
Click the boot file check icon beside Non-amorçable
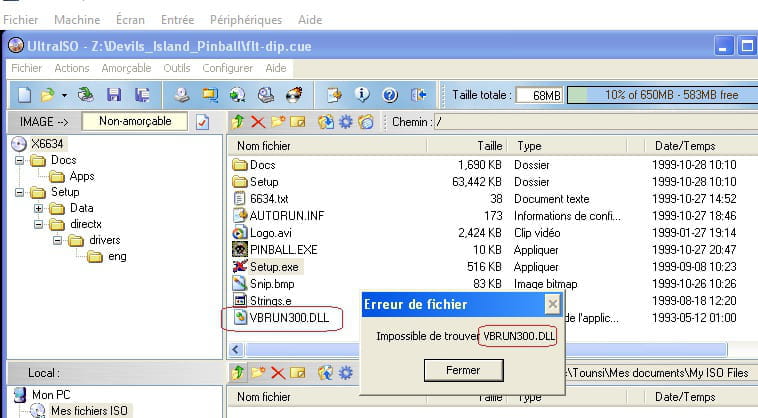203,122
